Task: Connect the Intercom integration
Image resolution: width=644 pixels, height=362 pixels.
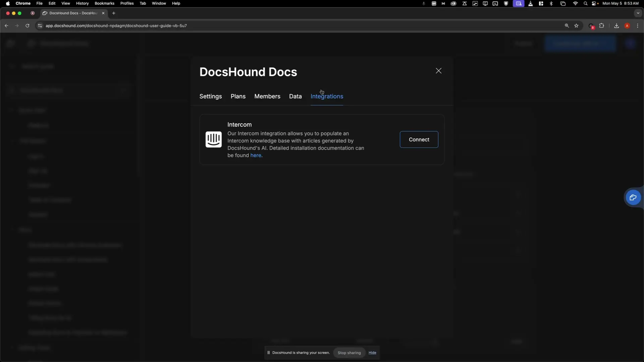Action: pos(419,139)
